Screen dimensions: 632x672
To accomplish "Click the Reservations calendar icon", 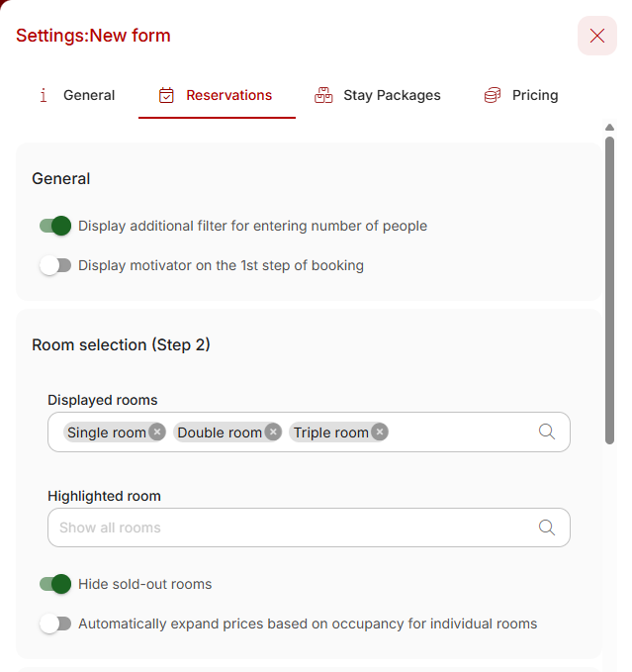I will [166, 95].
